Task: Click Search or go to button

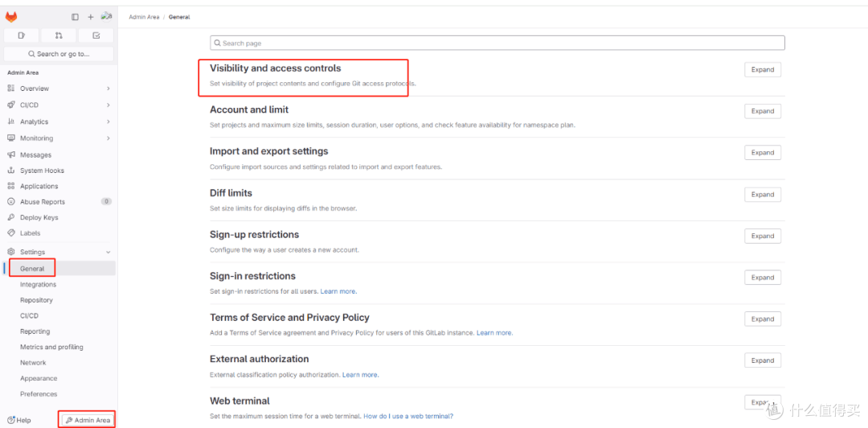Action: coord(59,54)
